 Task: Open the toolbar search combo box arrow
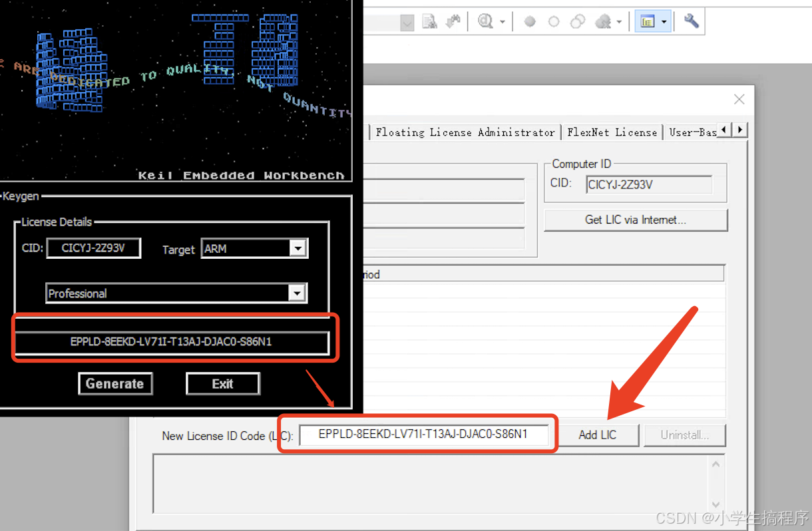[407, 23]
